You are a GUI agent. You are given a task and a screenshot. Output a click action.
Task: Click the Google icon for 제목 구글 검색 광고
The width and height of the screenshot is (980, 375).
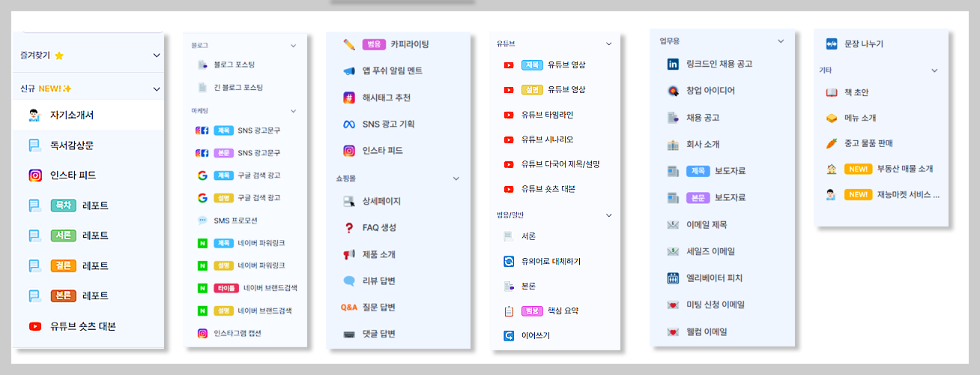coord(202,175)
